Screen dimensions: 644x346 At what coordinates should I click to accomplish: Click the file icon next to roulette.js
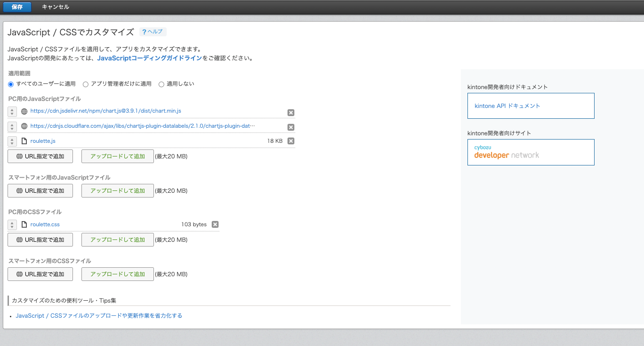[x=24, y=140]
